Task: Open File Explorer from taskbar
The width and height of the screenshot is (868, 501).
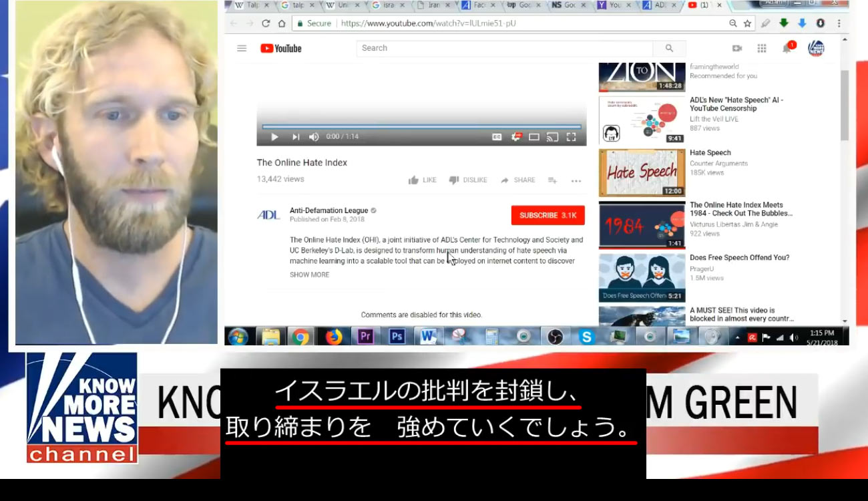Action: pyautogui.click(x=270, y=337)
